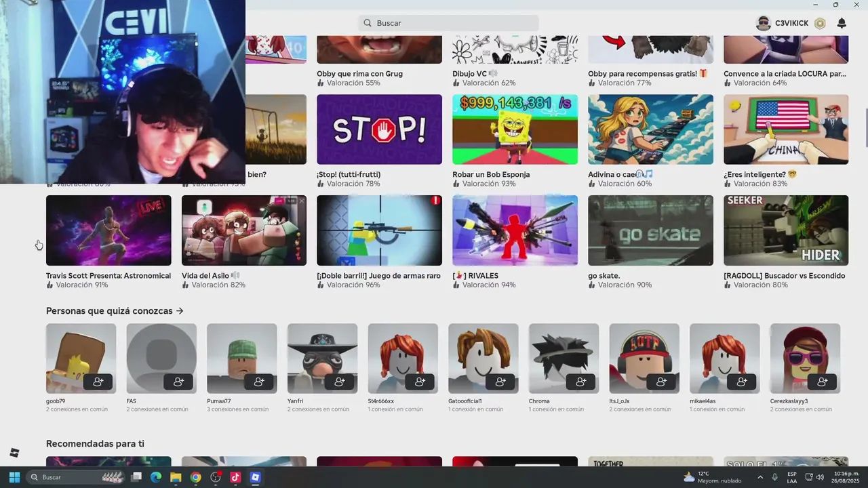The height and width of the screenshot is (488, 868).
Task: Open Juego de armas raro thumbnail
Action: (x=379, y=230)
